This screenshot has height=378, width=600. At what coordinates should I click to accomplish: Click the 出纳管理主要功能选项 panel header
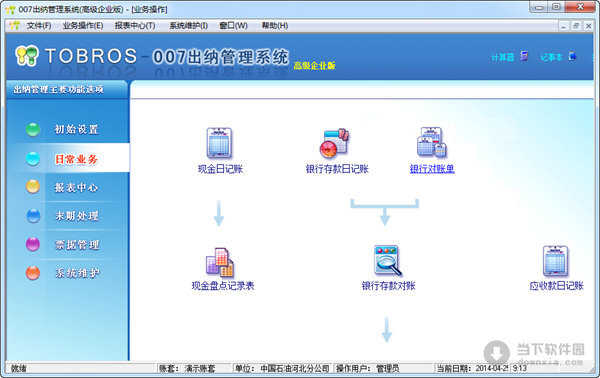coord(59,90)
